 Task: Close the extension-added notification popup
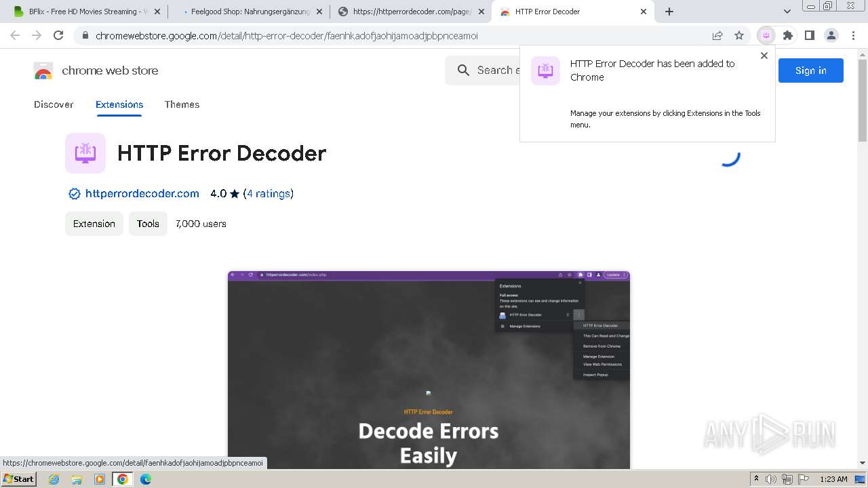764,56
